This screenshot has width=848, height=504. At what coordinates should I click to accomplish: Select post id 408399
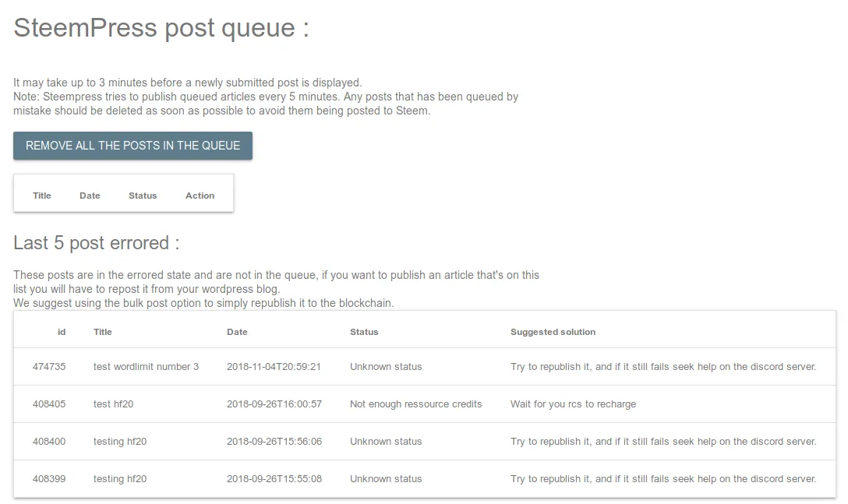click(x=49, y=478)
